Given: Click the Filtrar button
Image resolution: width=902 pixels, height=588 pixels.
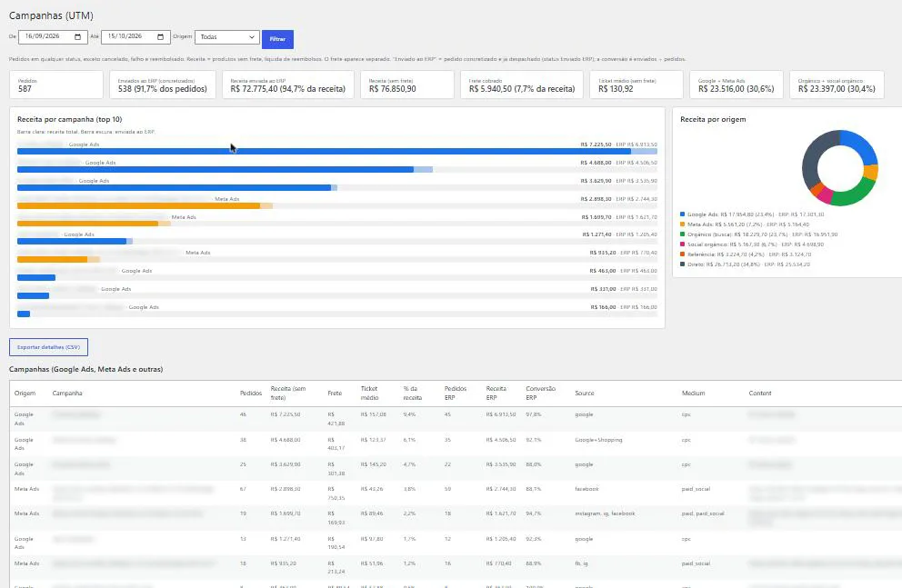Looking at the screenshot, I should point(278,39).
